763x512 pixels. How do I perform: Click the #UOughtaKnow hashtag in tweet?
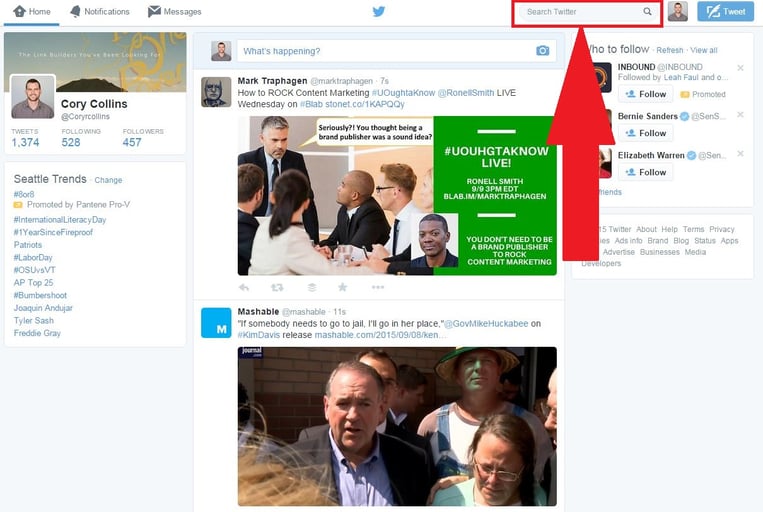point(403,93)
